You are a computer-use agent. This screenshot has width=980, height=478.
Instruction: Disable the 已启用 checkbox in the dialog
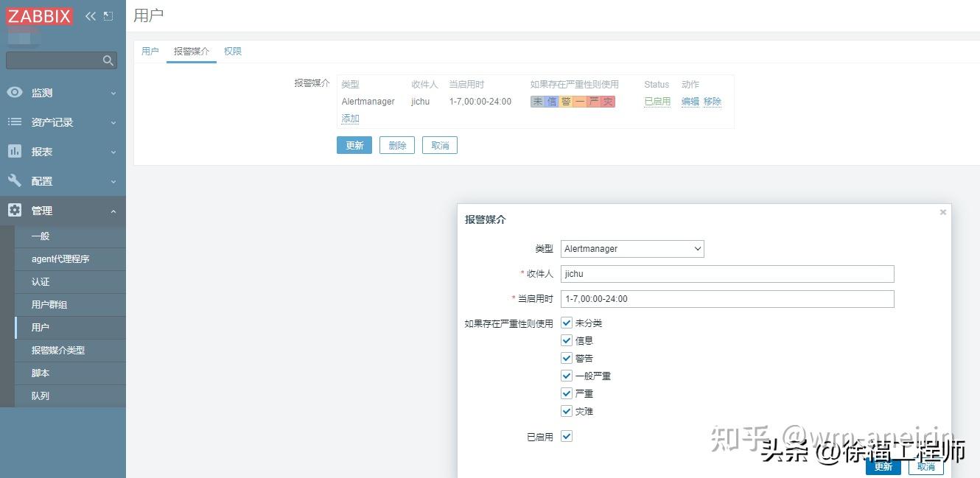(567, 436)
